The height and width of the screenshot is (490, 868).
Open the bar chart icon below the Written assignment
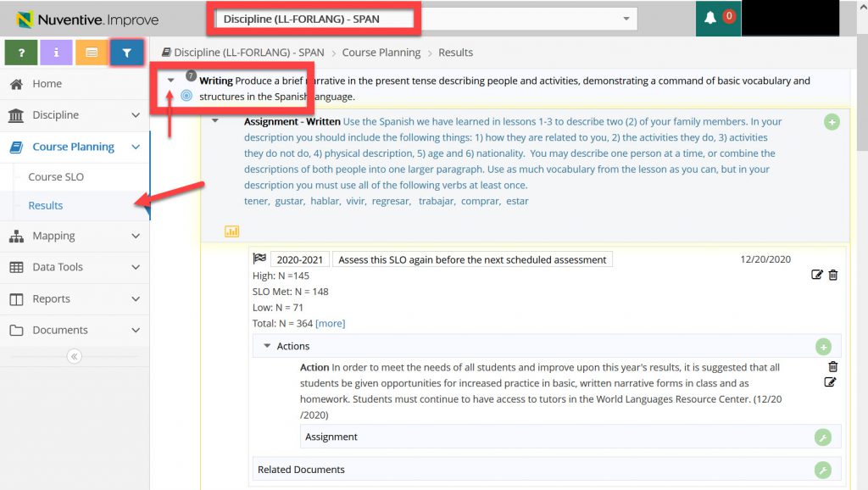click(231, 231)
